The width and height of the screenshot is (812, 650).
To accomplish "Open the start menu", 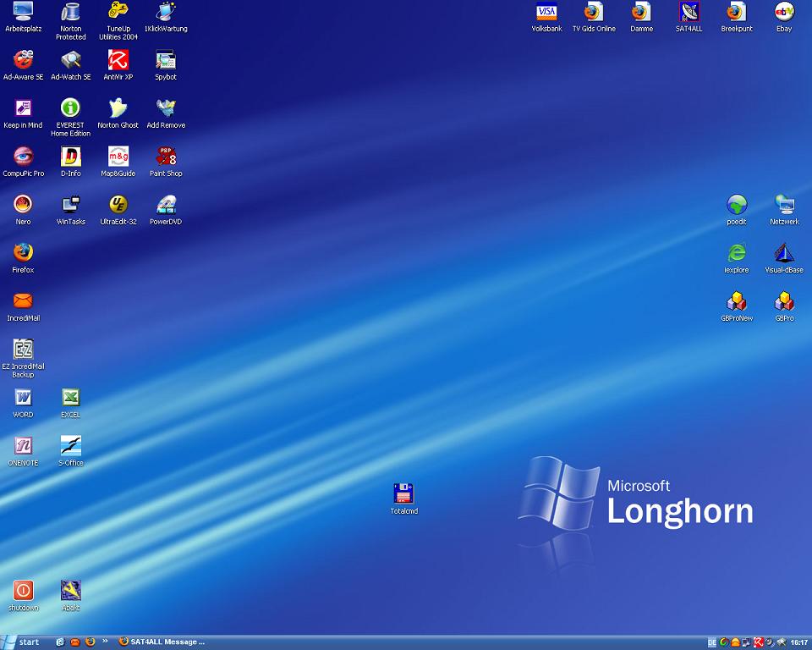I will click(22, 642).
